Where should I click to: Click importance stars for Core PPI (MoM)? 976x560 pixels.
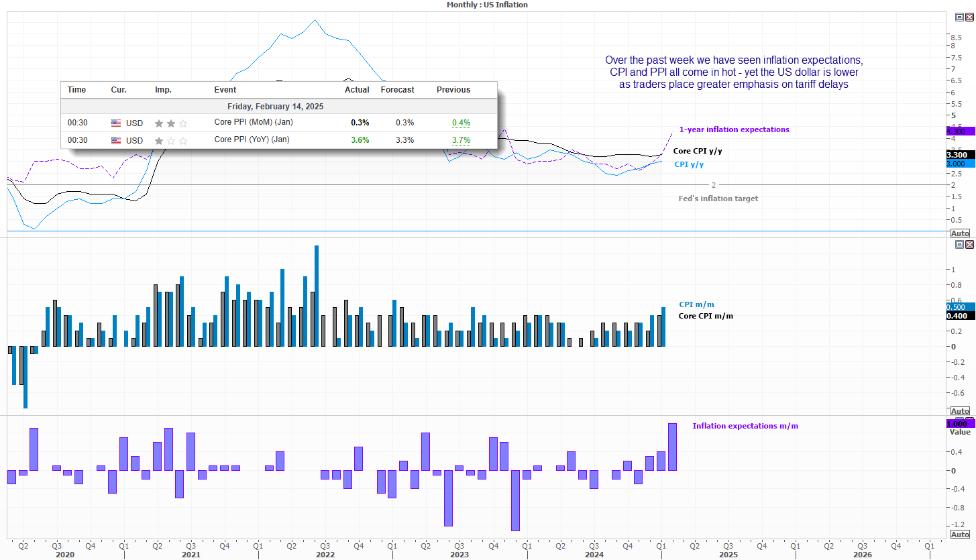[x=170, y=123]
